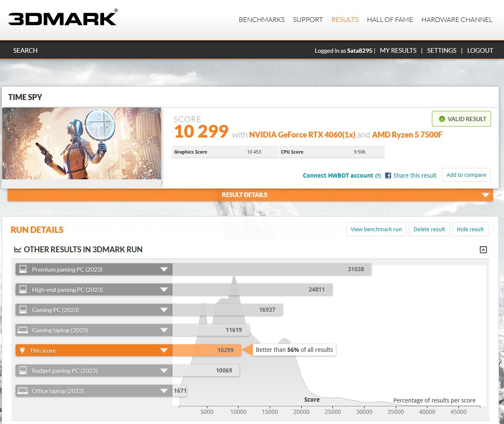Image resolution: width=504 pixels, height=424 pixels.
Task: Click the CPU Score value 9 506
Action: (x=359, y=152)
